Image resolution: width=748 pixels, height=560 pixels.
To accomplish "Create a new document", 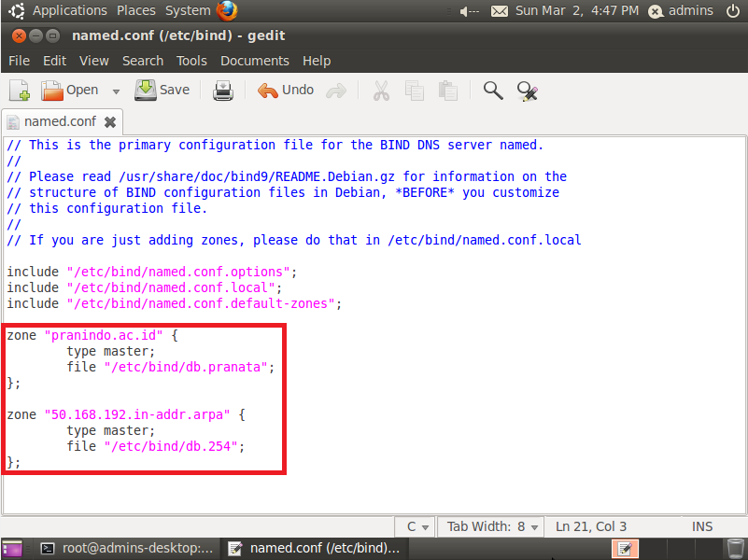I will click(19, 90).
